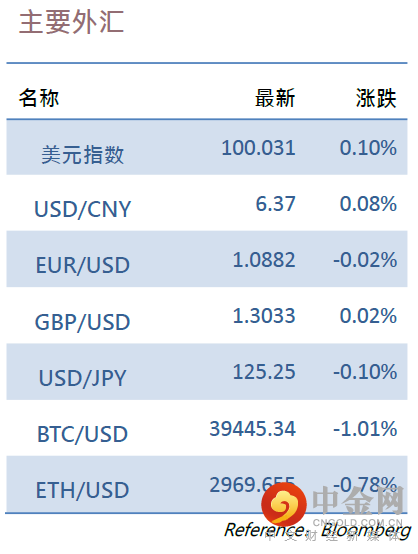Select the 美元指数 row label
Screen dimensions: 418x554
tap(83, 155)
